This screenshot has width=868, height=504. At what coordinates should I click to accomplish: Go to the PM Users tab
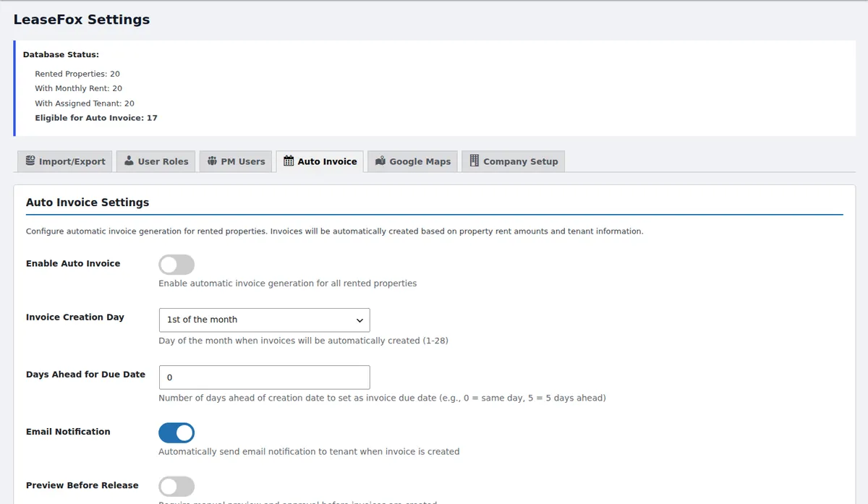pos(236,161)
